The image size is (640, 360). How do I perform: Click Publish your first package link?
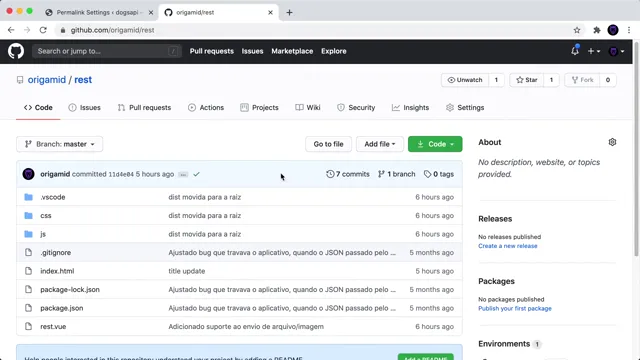515,309
